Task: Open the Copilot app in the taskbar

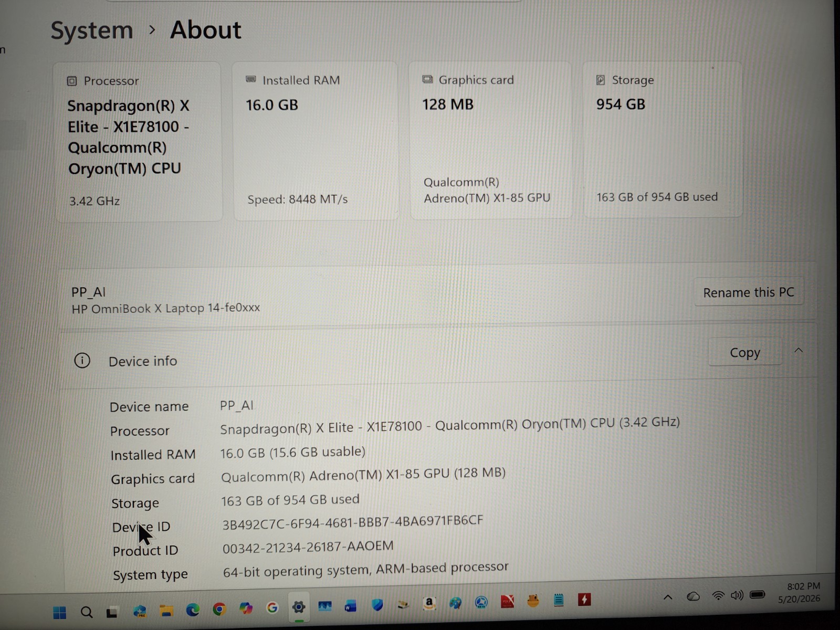Action: coord(246,608)
